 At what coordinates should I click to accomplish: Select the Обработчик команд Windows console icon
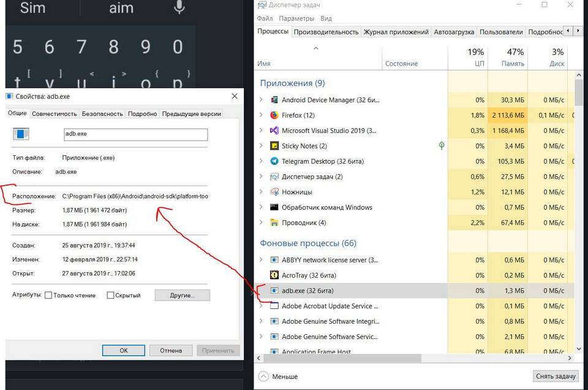pyautogui.click(x=274, y=207)
